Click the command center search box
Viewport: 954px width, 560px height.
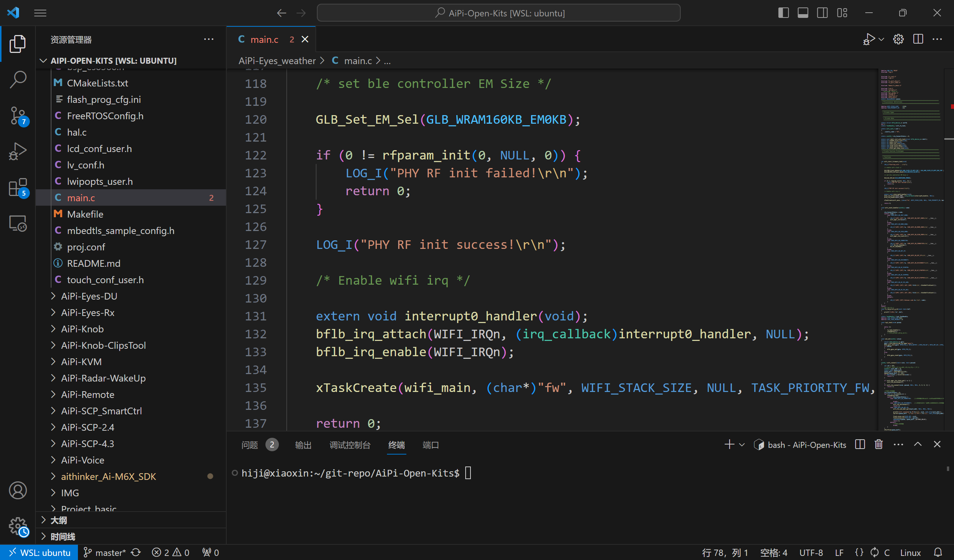pyautogui.click(x=498, y=13)
